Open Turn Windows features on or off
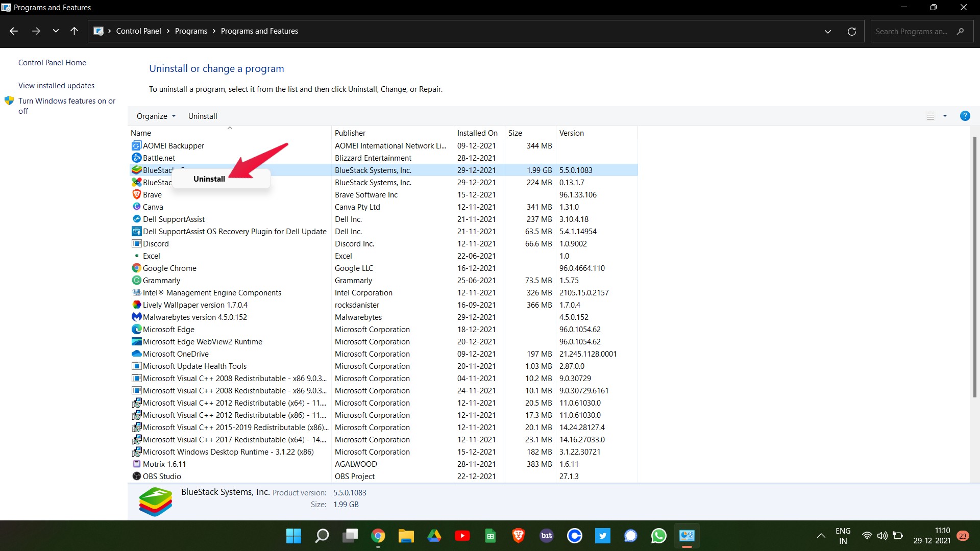This screenshot has height=551, width=980. click(67, 106)
